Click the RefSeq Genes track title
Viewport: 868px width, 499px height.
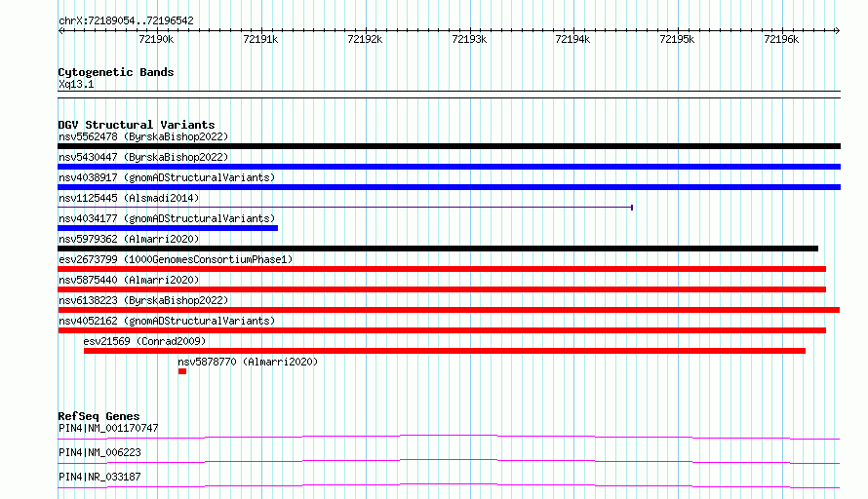(x=99, y=416)
